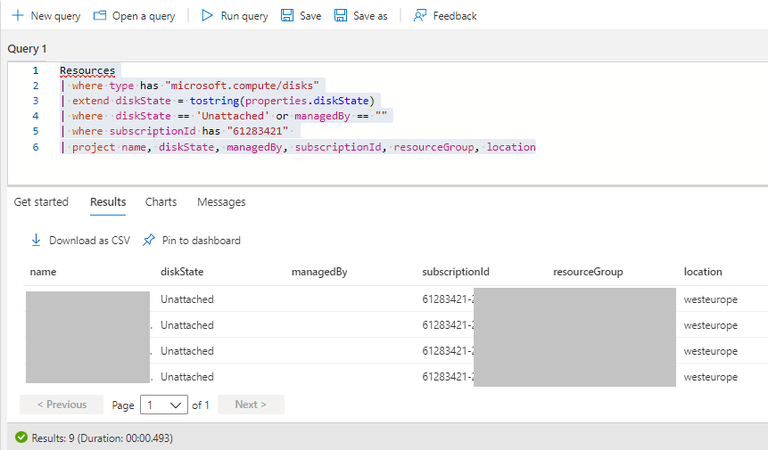Click the Previous page button
The height and width of the screenshot is (450, 768).
(61, 405)
